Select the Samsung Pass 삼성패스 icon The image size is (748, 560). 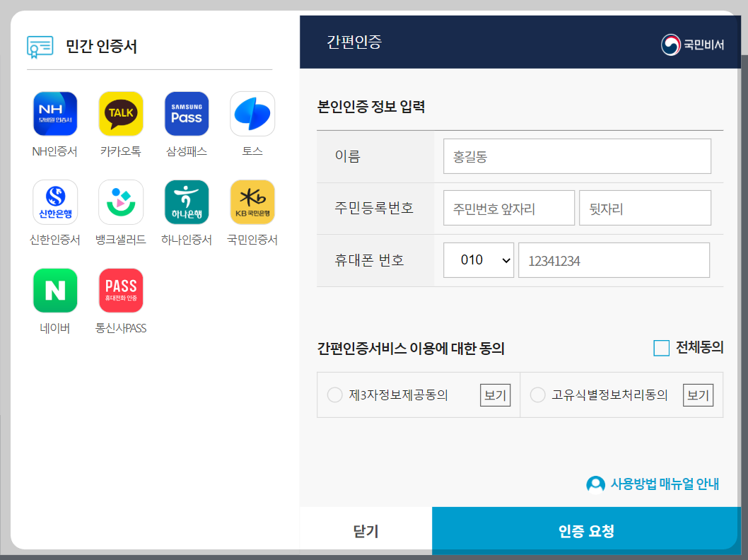point(187,114)
